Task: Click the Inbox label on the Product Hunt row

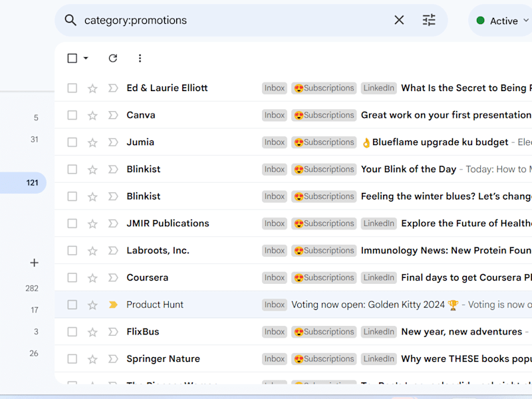Action: tap(275, 305)
